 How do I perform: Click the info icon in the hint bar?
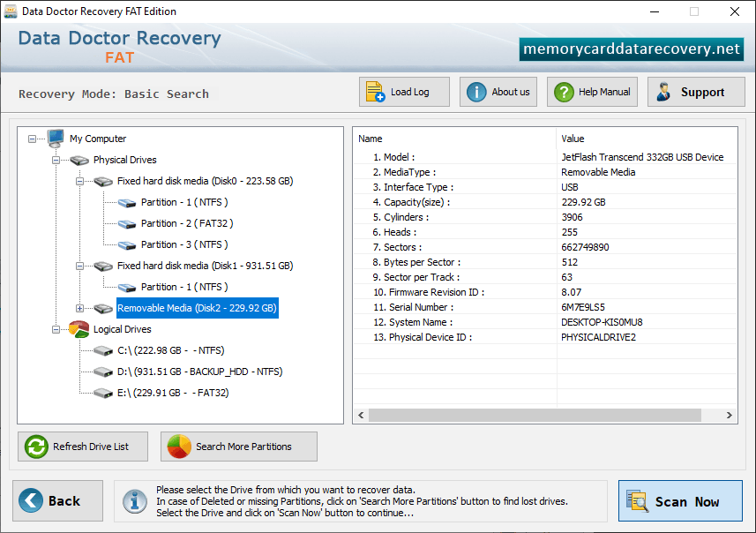(x=135, y=501)
